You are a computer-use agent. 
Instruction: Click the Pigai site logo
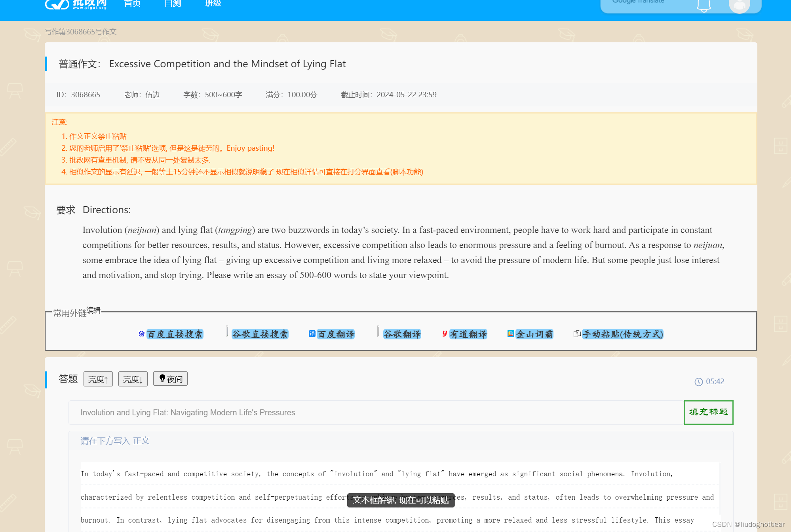click(75, 4)
